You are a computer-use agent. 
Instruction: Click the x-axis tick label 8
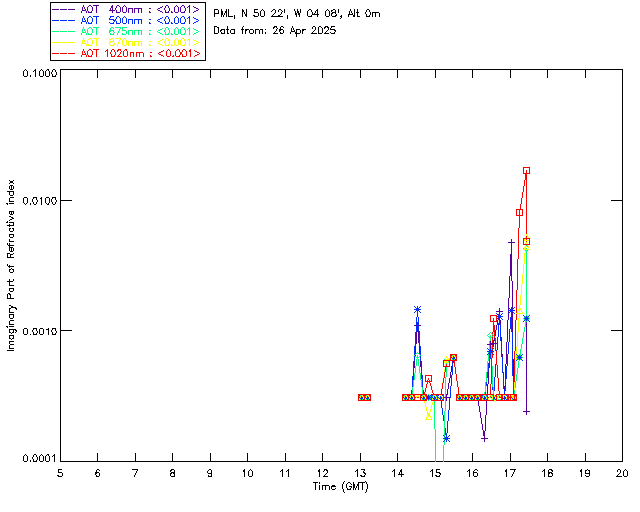point(173,473)
